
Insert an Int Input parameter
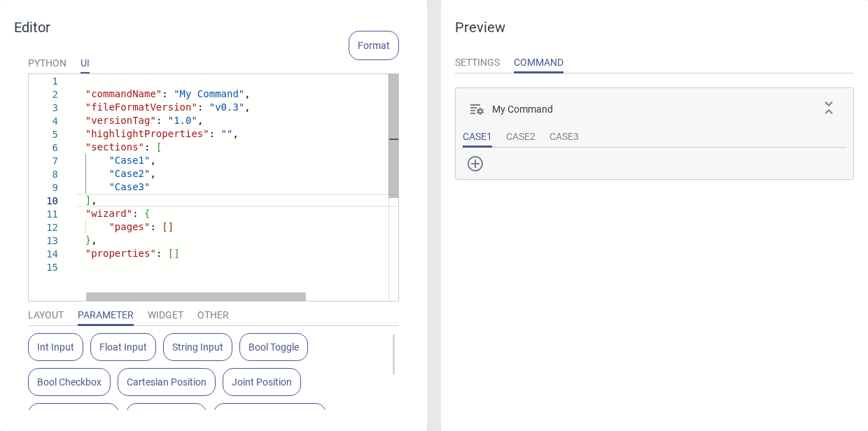pos(55,347)
